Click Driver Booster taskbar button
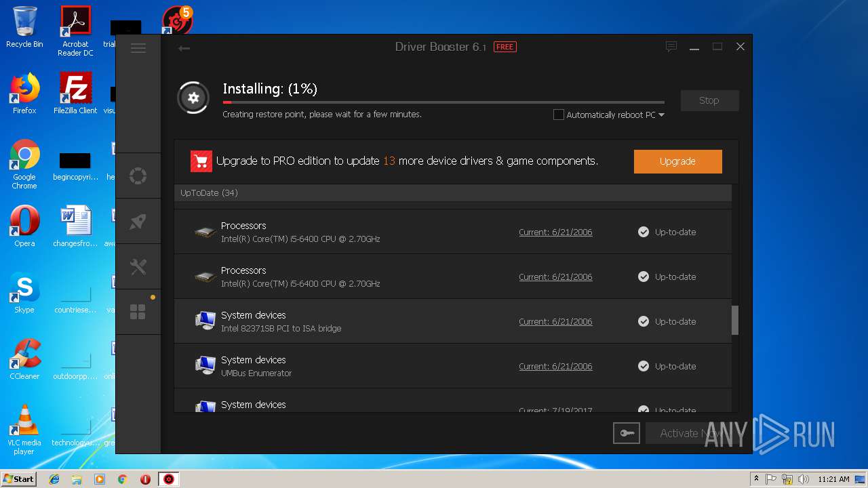This screenshot has height=488, width=868. coord(169,479)
